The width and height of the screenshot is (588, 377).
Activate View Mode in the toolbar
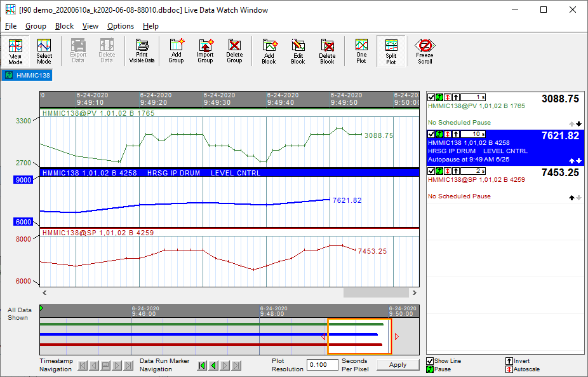tap(15, 51)
